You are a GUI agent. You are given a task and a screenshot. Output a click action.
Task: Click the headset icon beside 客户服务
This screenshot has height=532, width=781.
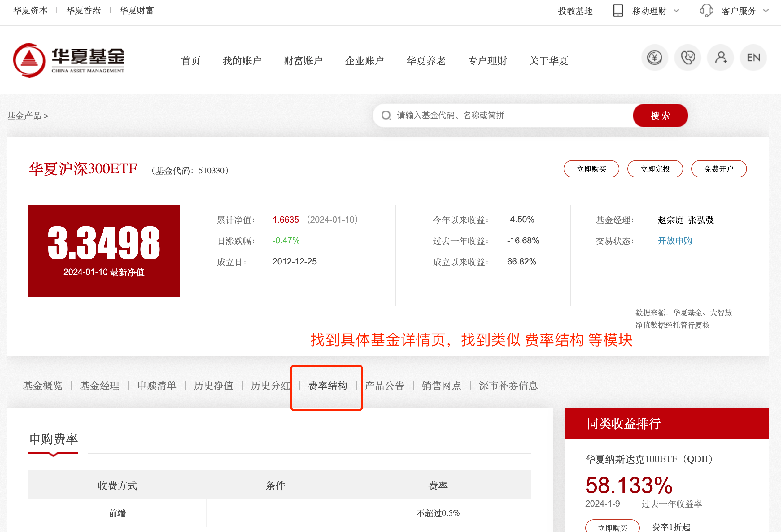pos(706,11)
